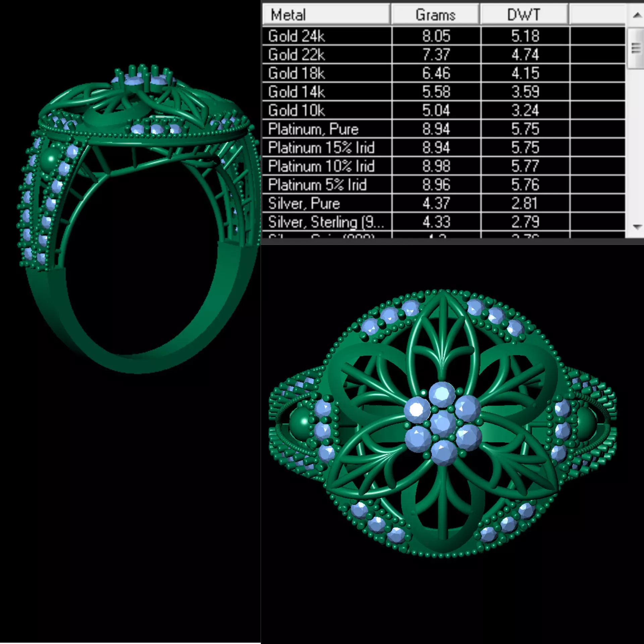Click the 6.46 grams value

(436, 73)
